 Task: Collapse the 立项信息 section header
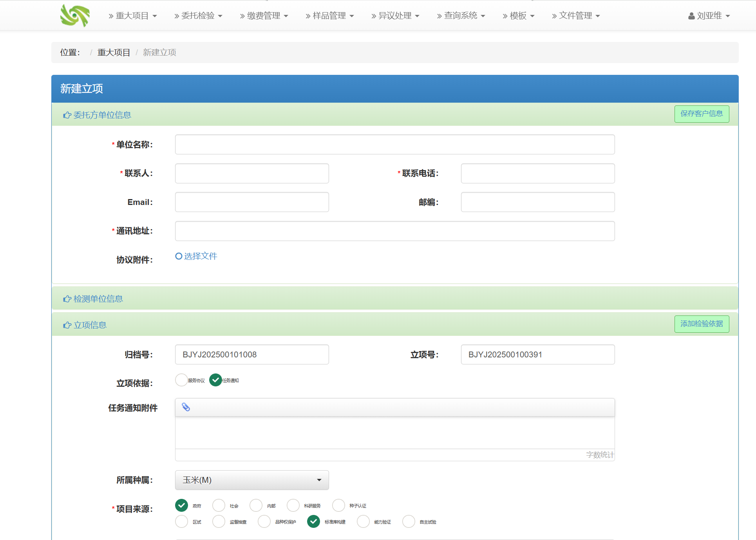tap(395, 324)
